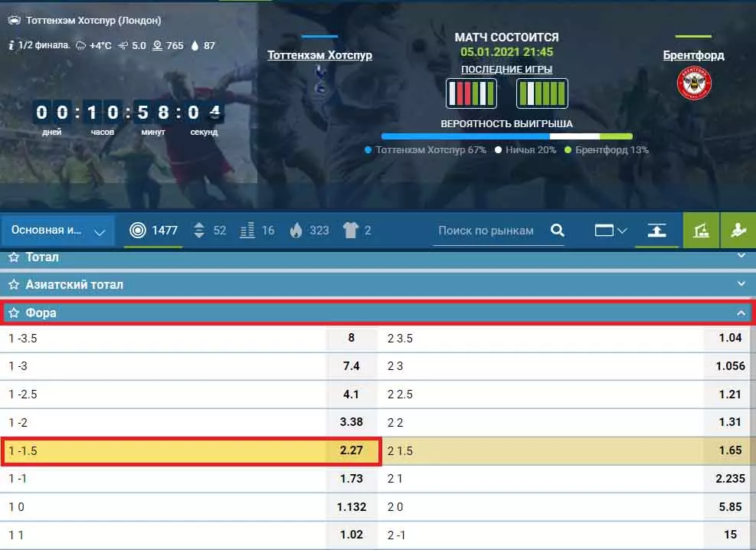Image resolution: width=756 pixels, height=550 pixels.
Task: Open the Основная и... dropdown
Action: click(x=58, y=231)
